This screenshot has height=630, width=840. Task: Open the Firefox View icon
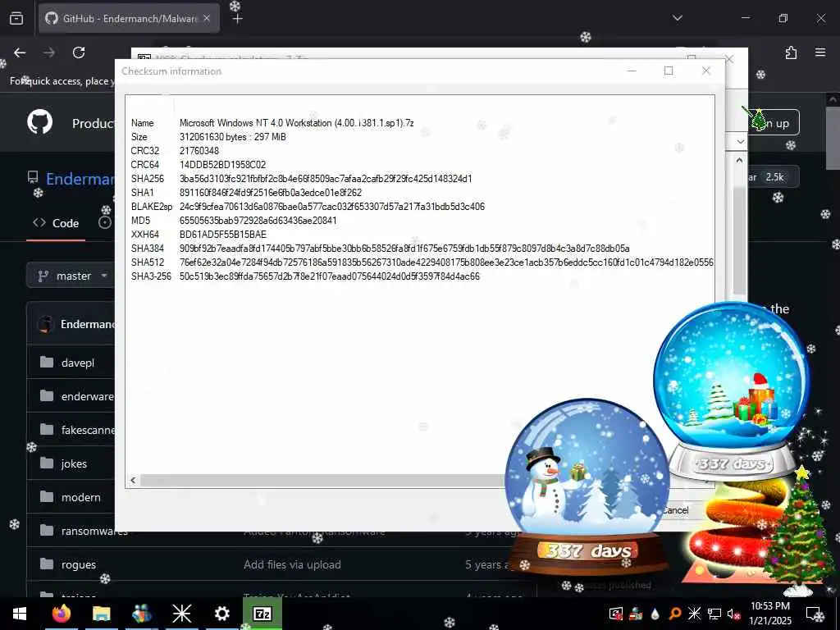tap(16, 19)
